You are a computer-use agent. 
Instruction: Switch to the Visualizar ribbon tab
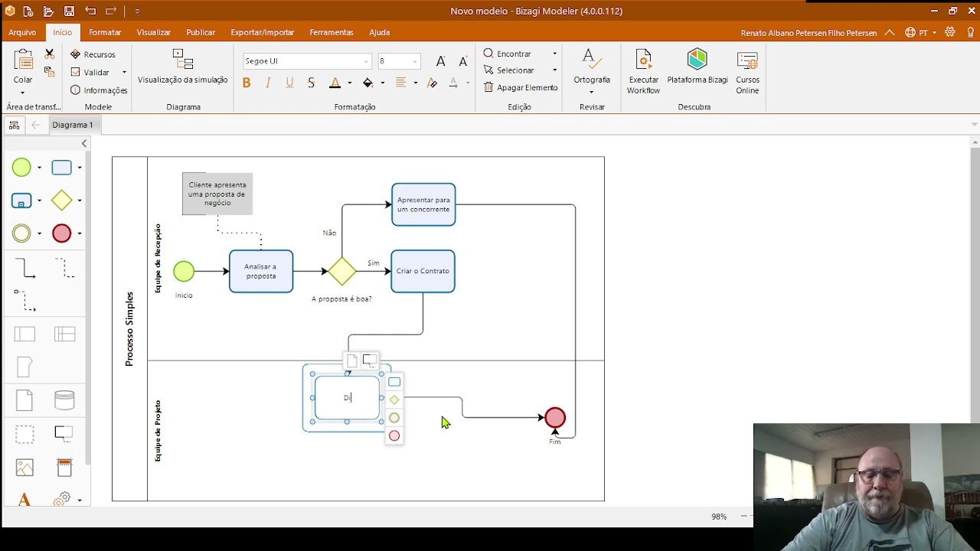tap(153, 32)
